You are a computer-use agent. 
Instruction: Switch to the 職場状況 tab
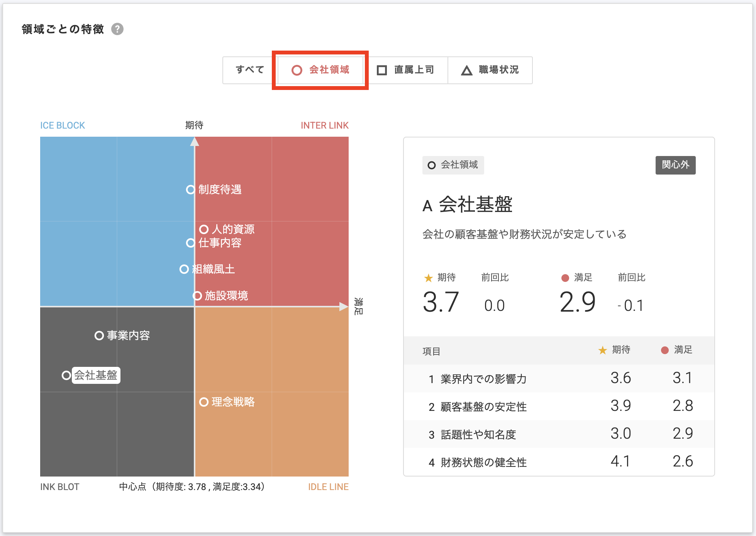[490, 70]
